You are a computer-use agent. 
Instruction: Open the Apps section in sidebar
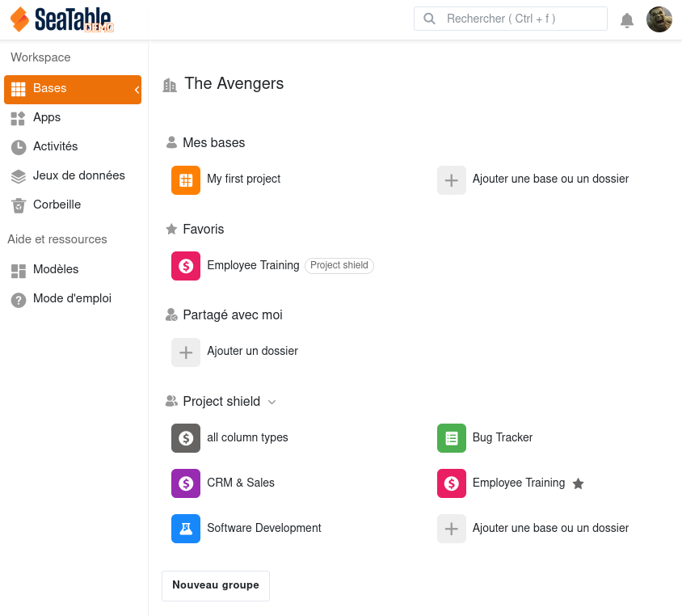coord(47,118)
